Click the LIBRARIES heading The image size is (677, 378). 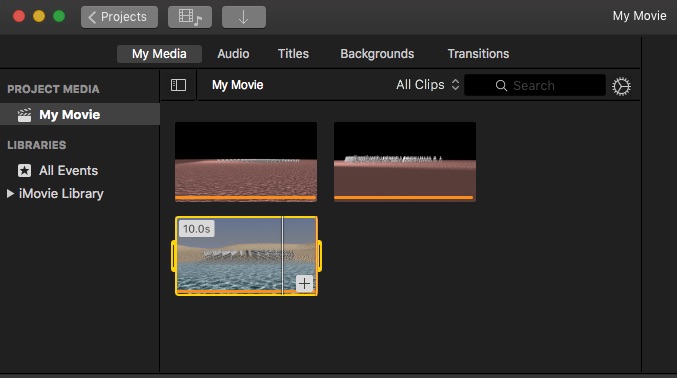tap(37, 145)
